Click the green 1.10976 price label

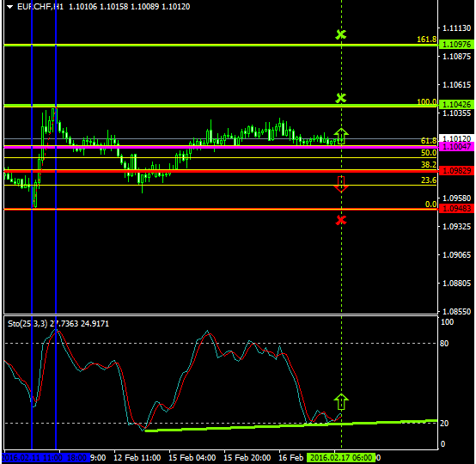(456, 45)
